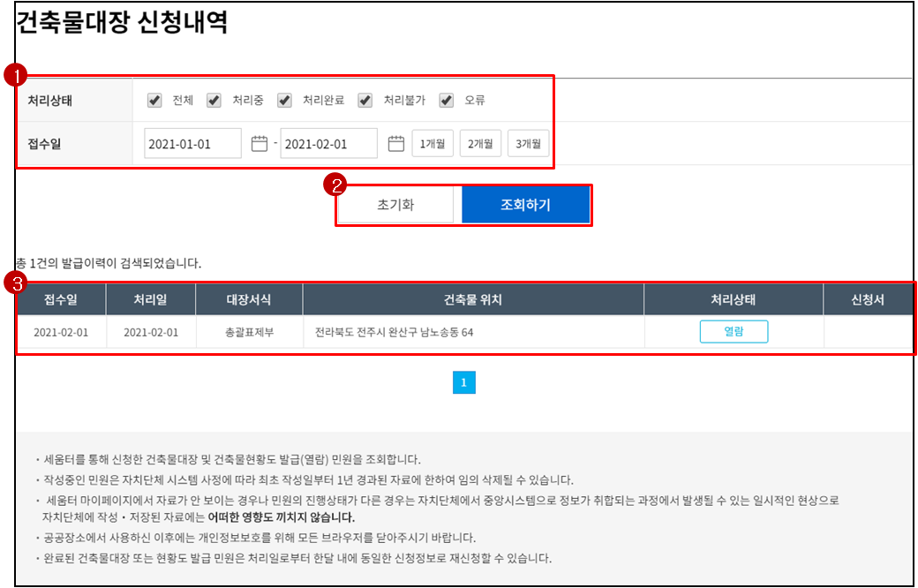
Task: Disable the 처리불가 checkbox
Action: click(364, 100)
